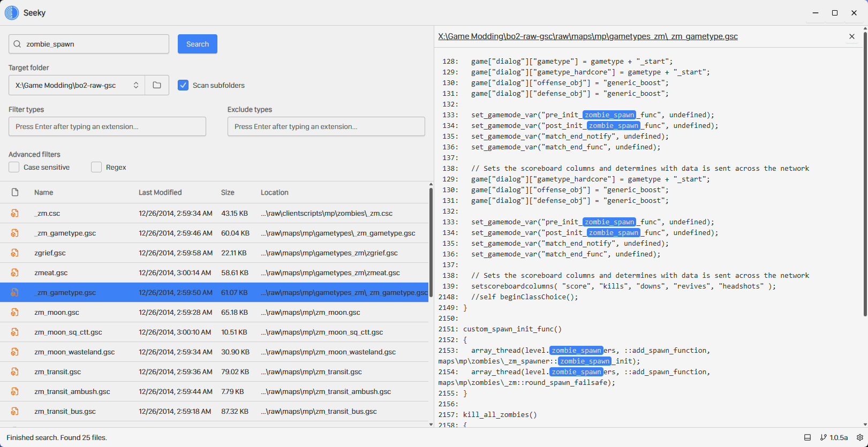The image size is (868, 447).
Task: Enable the Case sensitive option
Action: [14, 167]
